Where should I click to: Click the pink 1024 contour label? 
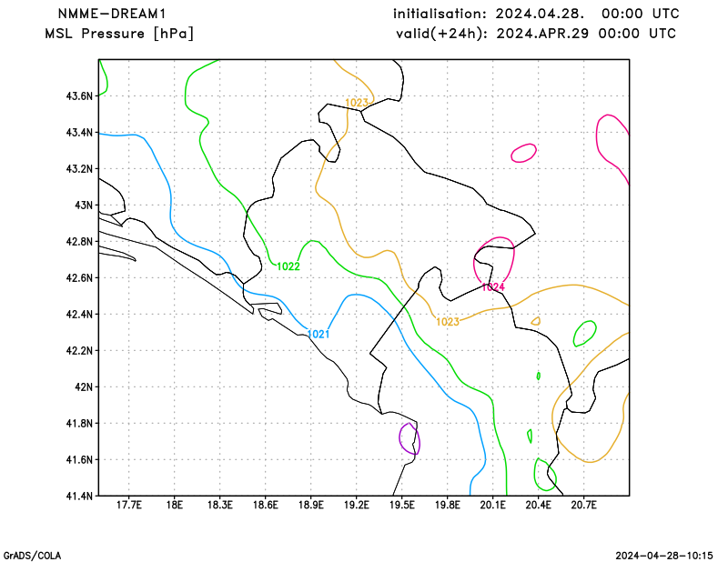pos(493,287)
